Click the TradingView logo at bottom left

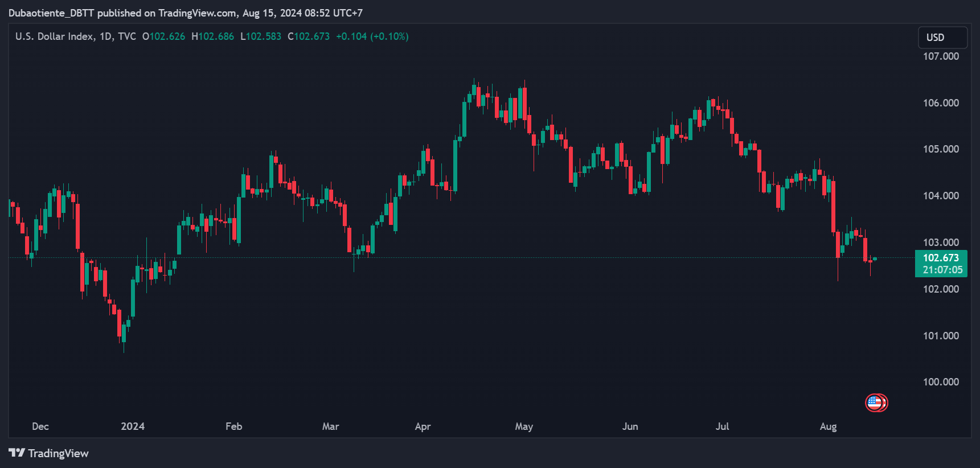click(49, 453)
